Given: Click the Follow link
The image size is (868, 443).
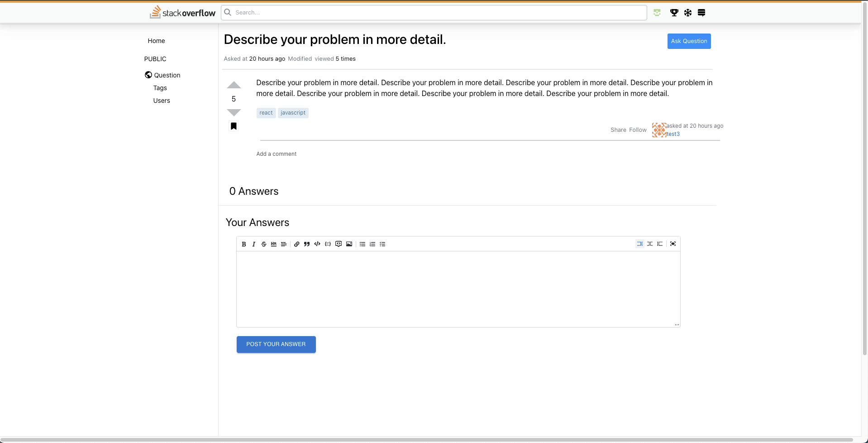Looking at the screenshot, I should click(x=638, y=130).
